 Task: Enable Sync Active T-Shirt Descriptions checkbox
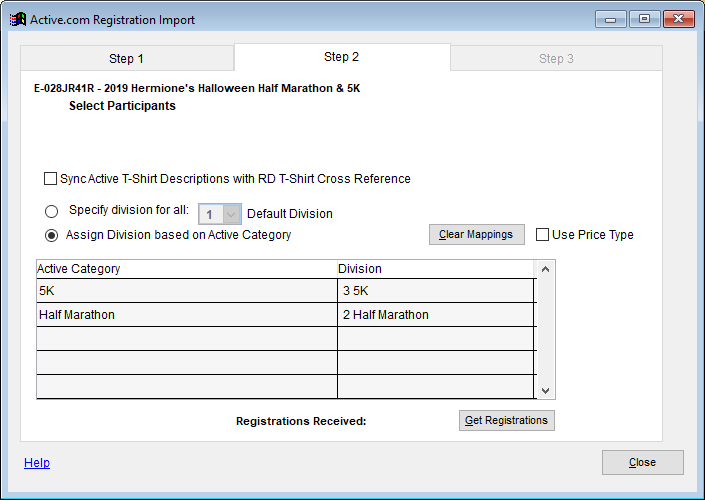click(50, 179)
